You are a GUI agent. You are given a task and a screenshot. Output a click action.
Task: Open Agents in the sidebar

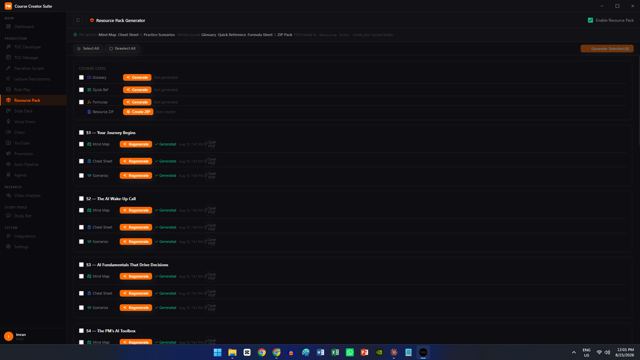[33, 175]
